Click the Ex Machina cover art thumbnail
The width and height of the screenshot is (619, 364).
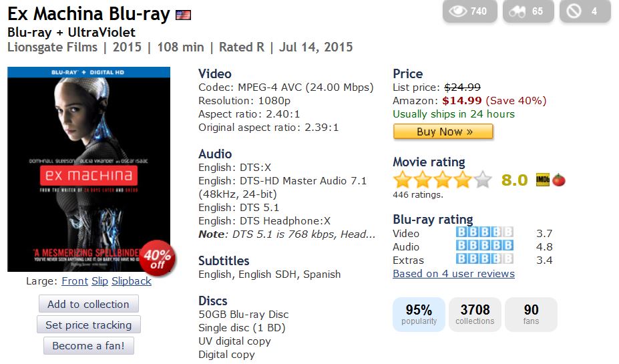88,169
